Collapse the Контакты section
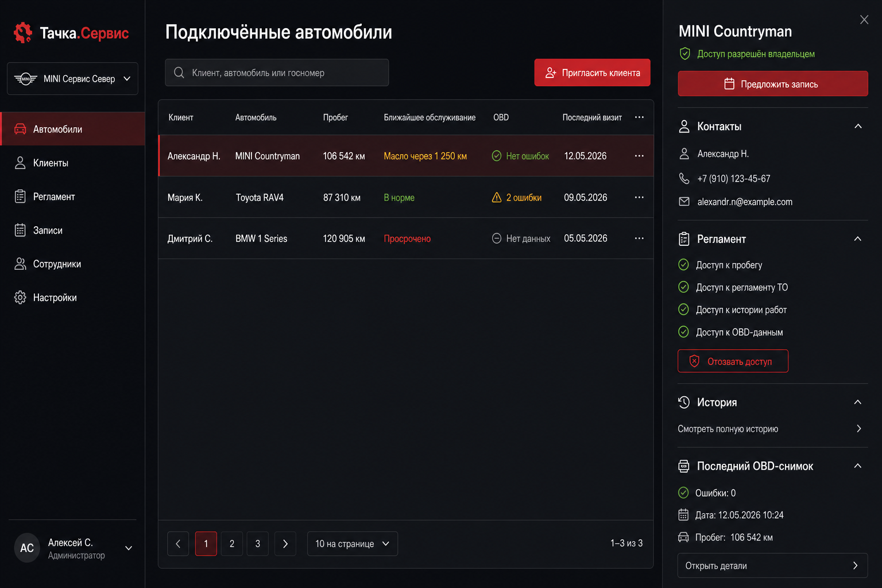The image size is (882, 588). [x=858, y=126]
